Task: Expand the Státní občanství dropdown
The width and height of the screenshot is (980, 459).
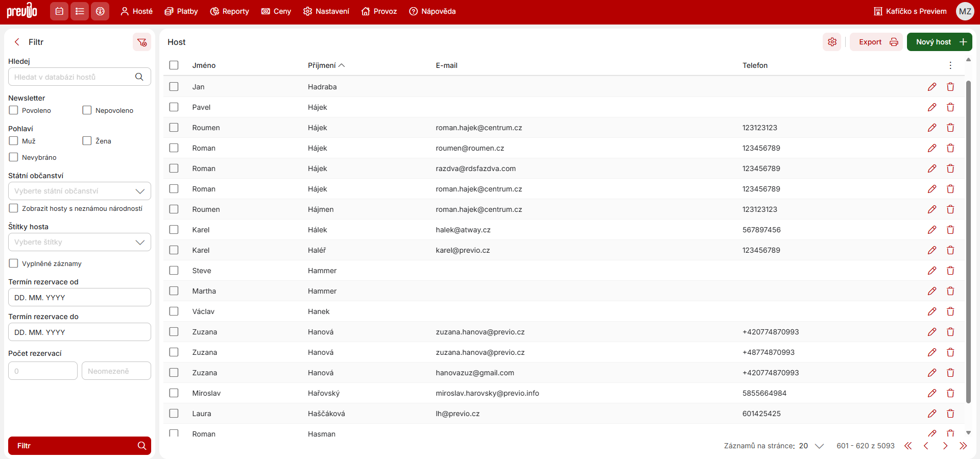Action: pyautogui.click(x=80, y=191)
